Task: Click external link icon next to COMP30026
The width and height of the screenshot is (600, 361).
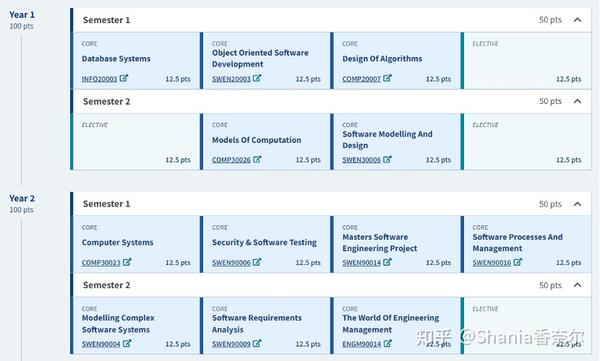Action: pos(257,159)
